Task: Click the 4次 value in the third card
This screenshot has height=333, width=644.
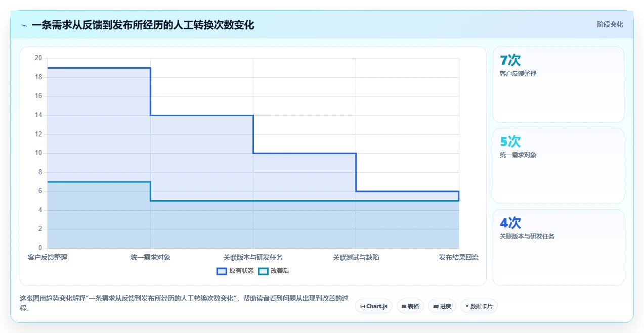Action: coord(510,223)
